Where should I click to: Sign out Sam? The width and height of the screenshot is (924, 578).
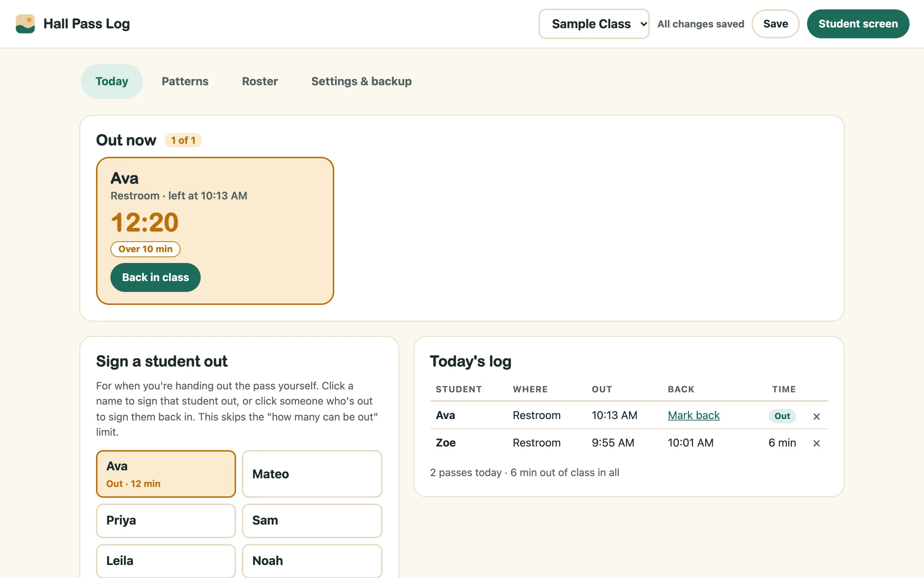[312, 520]
